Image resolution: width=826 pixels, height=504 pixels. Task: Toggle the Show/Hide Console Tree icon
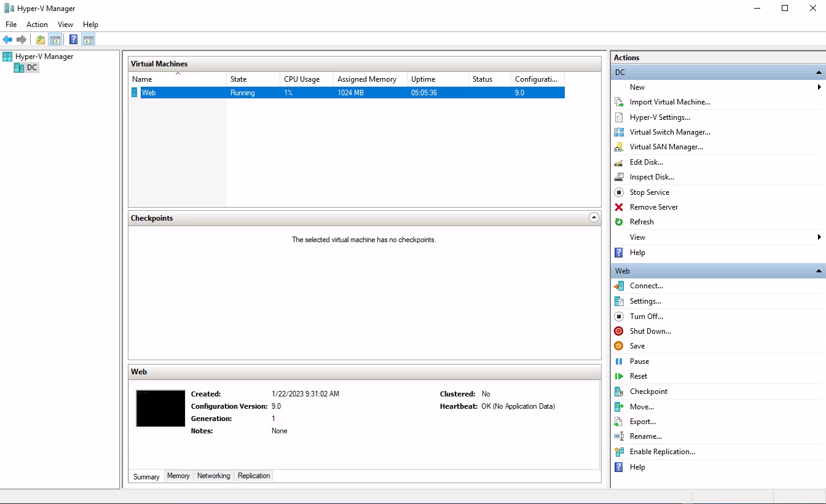click(55, 39)
